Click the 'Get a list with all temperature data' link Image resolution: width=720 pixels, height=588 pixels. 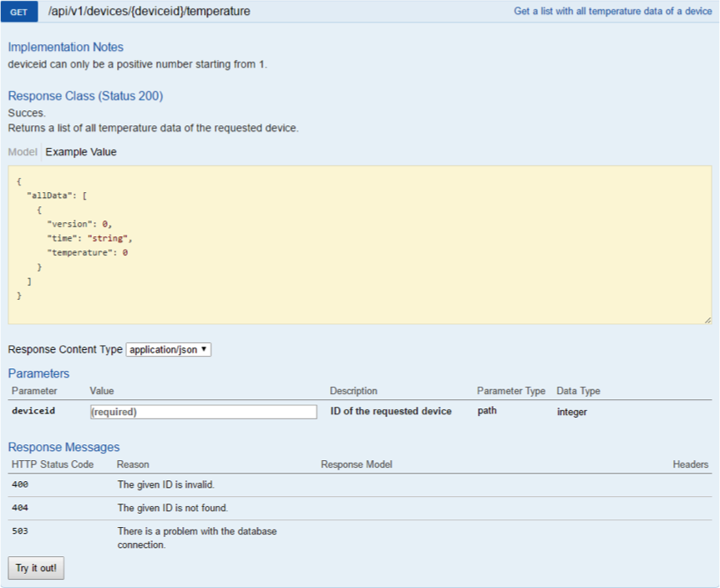612,12
